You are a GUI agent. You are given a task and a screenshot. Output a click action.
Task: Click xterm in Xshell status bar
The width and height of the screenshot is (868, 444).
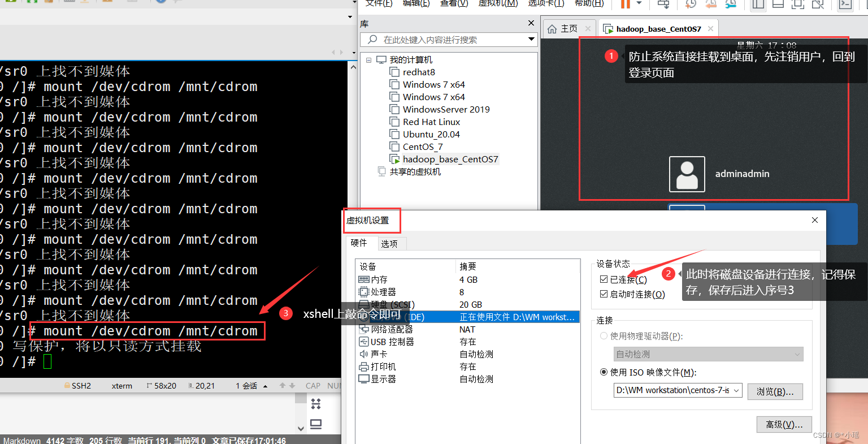(x=122, y=386)
